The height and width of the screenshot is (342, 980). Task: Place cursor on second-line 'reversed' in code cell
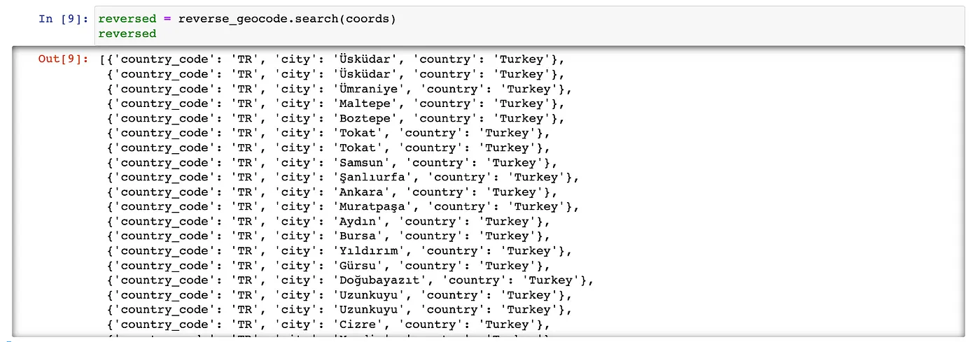[127, 34]
